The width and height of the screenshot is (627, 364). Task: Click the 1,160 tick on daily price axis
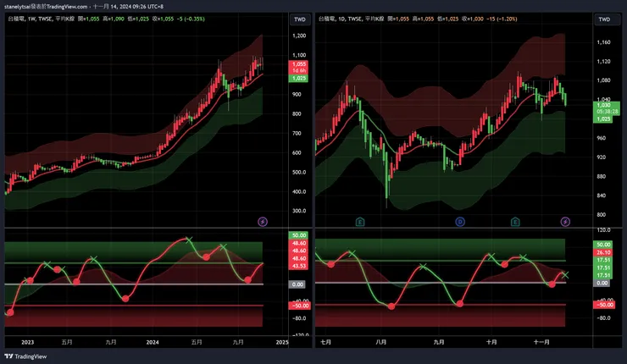[x=603, y=42]
